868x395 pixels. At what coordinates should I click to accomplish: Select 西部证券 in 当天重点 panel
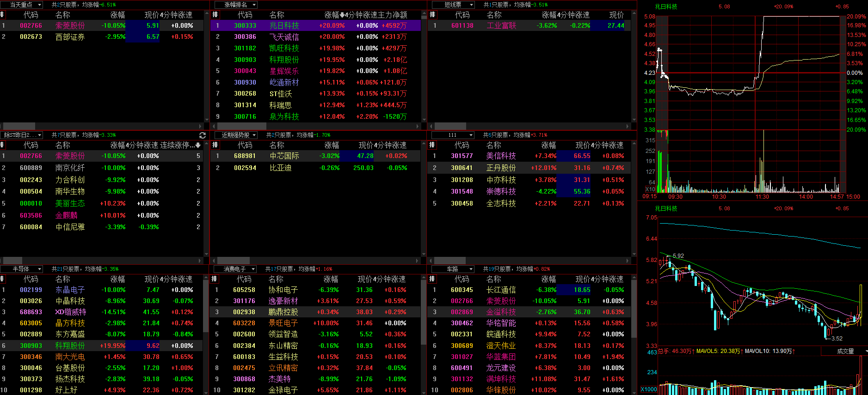click(x=102, y=37)
